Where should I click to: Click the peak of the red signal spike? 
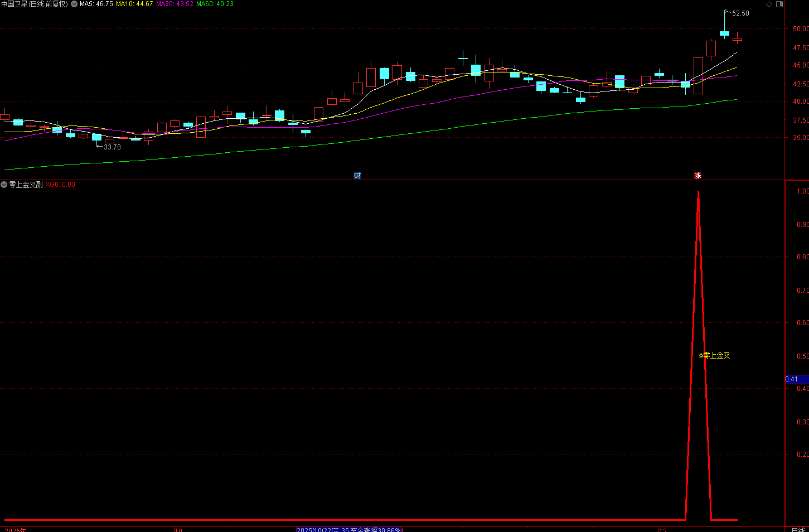point(698,192)
